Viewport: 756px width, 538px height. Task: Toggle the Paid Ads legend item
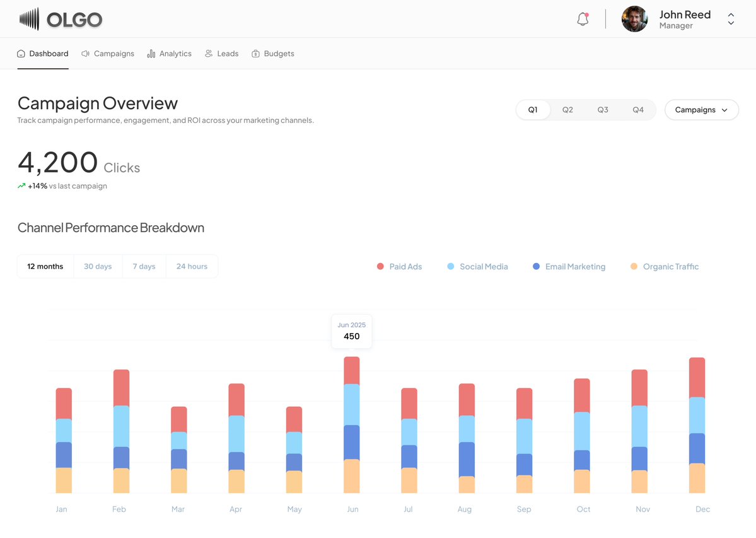399,266
